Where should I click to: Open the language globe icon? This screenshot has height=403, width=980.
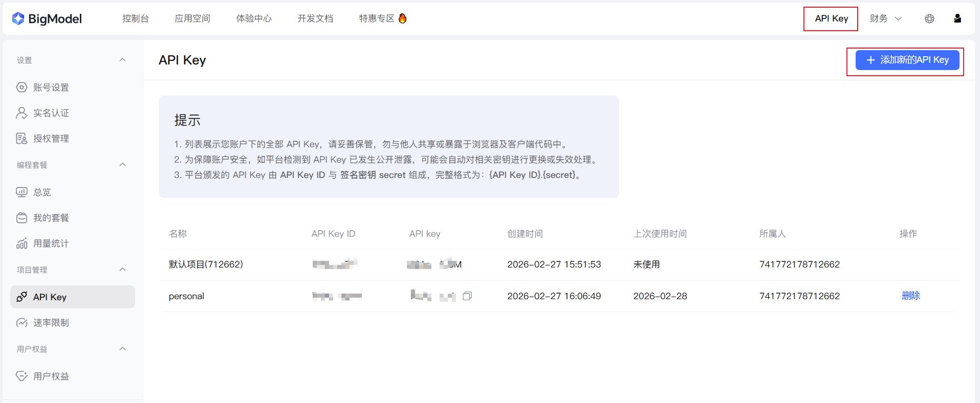[929, 18]
